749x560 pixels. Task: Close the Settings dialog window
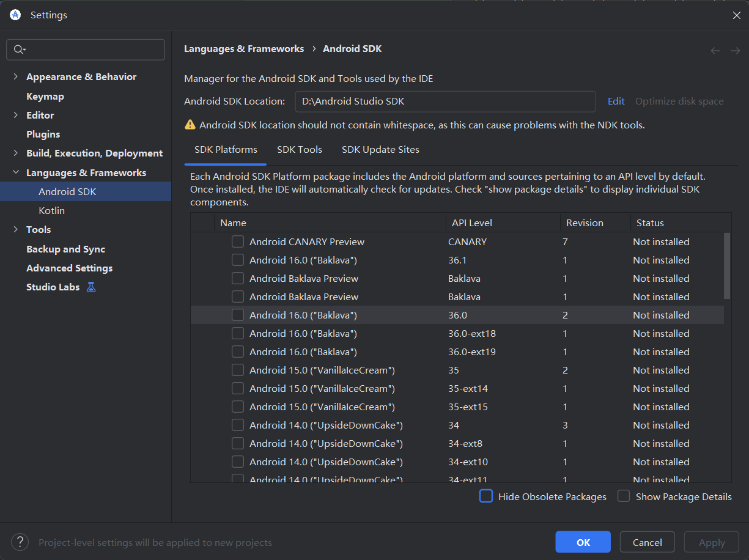click(x=736, y=15)
